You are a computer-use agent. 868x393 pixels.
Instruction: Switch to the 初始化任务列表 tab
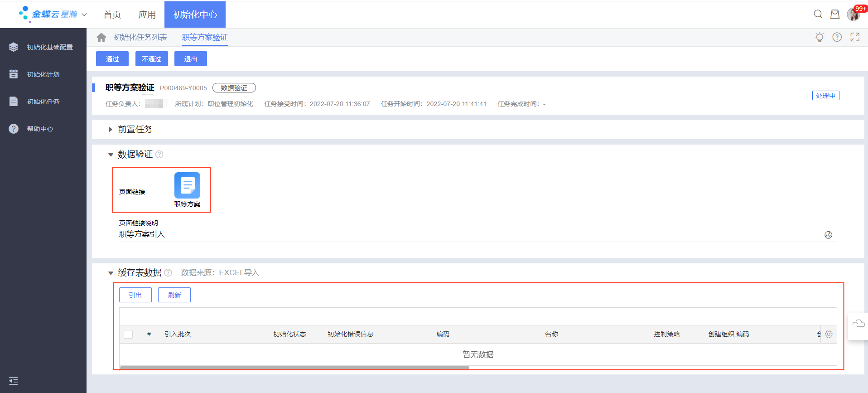point(140,37)
